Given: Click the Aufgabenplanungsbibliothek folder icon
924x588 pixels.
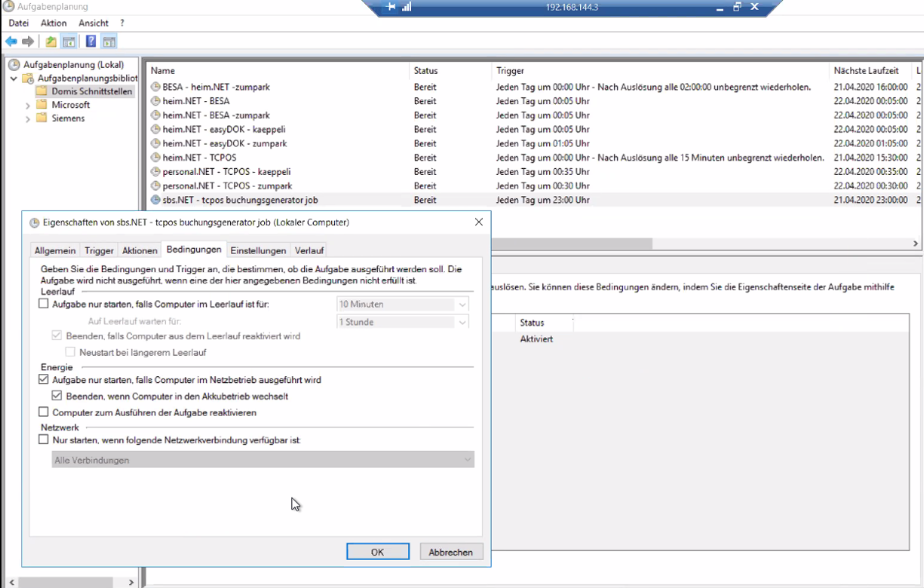Looking at the screenshot, I should click(28, 78).
